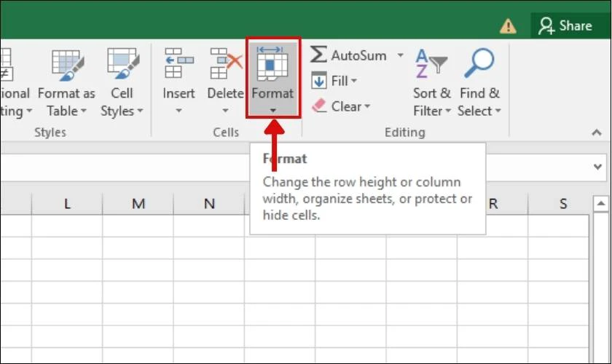Select column M header
Image resolution: width=612 pixels, height=364 pixels.
138,204
